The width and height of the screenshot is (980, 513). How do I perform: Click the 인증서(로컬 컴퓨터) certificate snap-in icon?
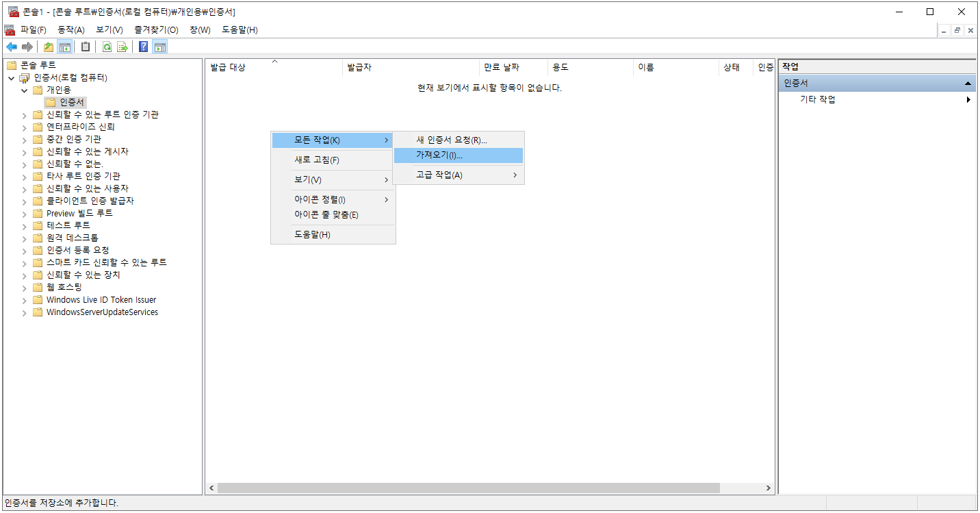click(25, 77)
